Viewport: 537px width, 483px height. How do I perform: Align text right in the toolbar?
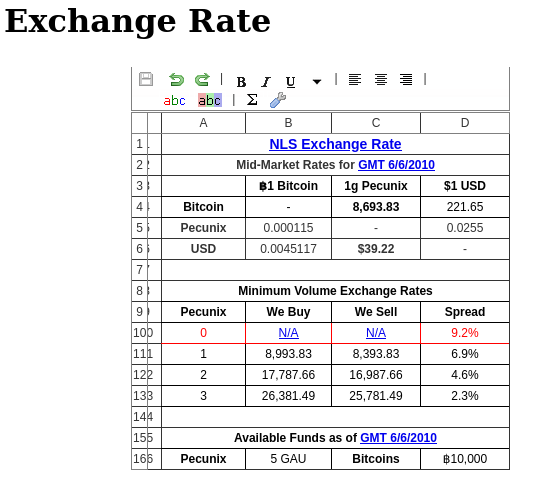(406, 79)
